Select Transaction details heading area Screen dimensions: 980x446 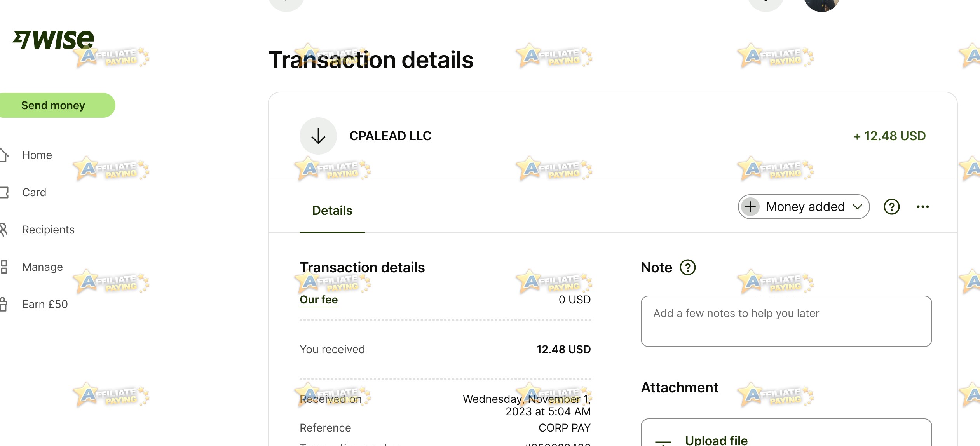pyautogui.click(x=362, y=267)
